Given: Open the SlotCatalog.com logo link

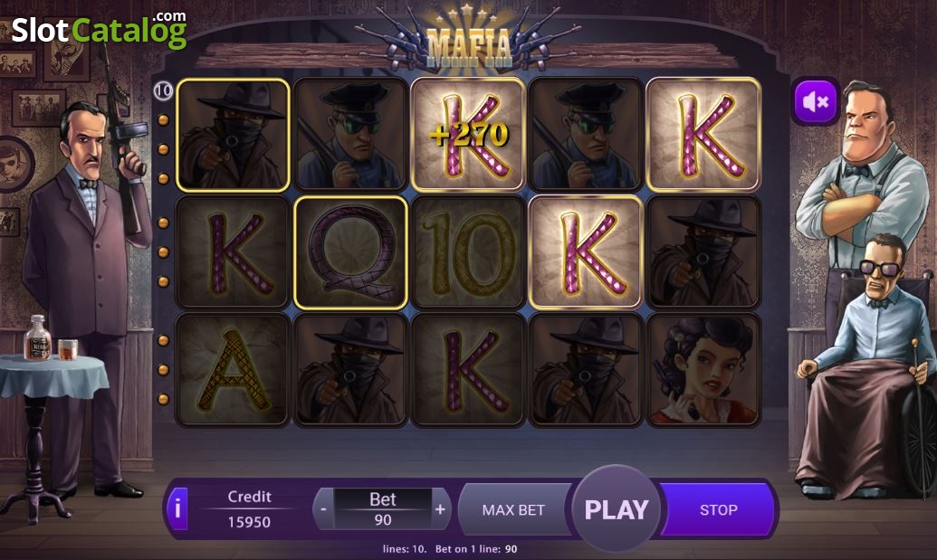Looking at the screenshot, I should tap(100, 30).
